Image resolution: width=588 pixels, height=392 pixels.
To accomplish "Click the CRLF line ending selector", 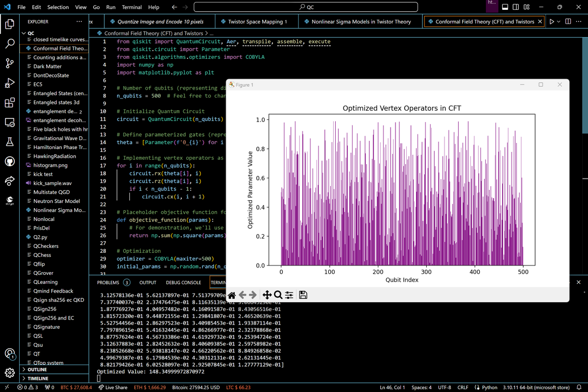I will 464,387.
